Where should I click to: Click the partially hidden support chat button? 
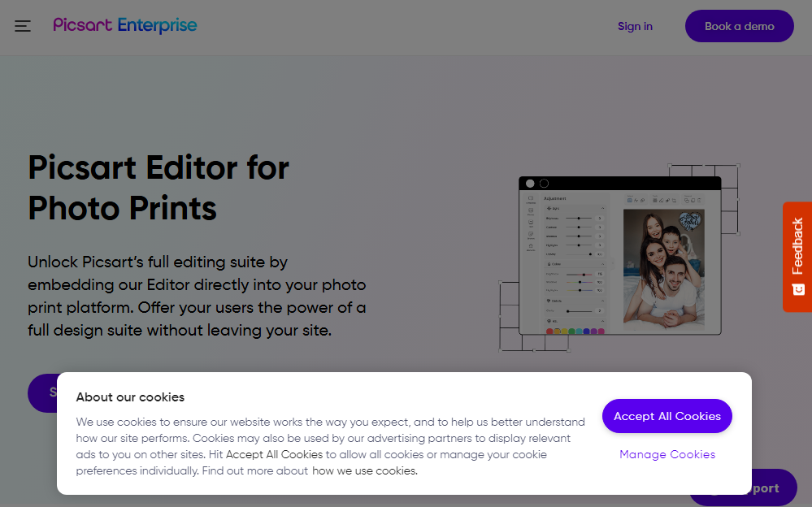coord(774,487)
